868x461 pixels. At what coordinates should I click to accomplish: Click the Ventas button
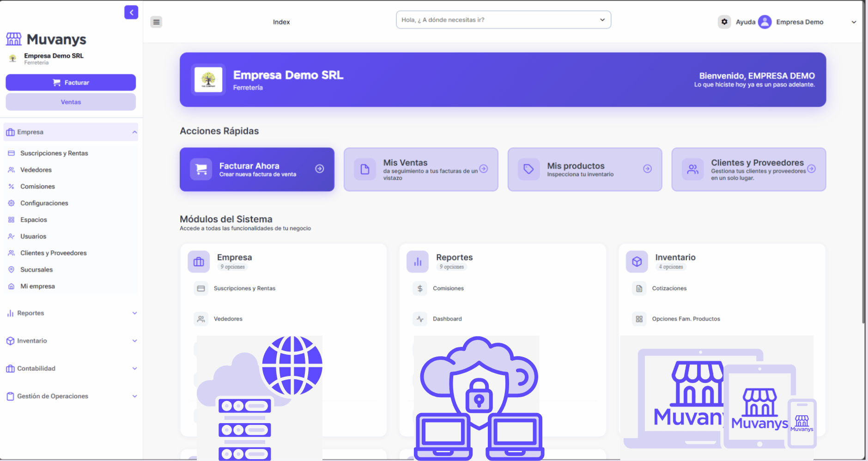pyautogui.click(x=71, y=102)
